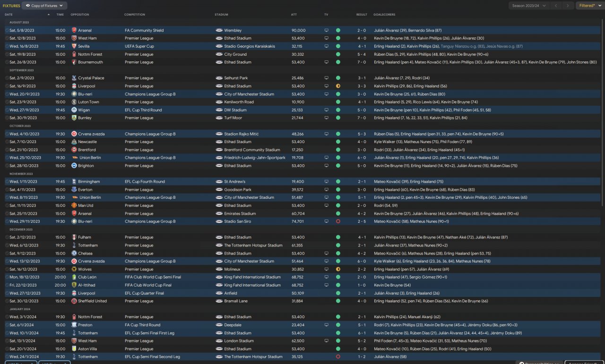605x364 pixels.
Task: Click the stadium icon next to Anfield
Action: pyautogui.click(x=219, y=293)
